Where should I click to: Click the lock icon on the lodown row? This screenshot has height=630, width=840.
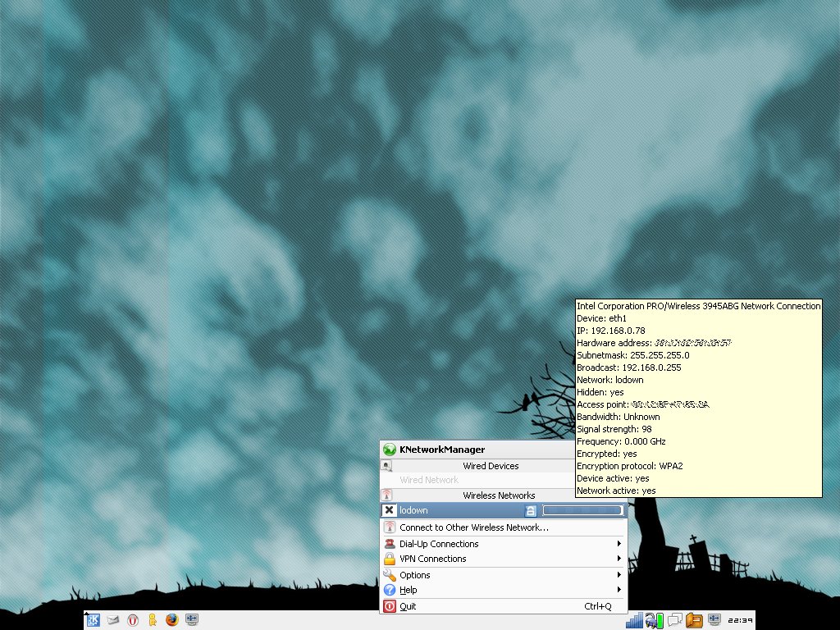click(531, 510)
